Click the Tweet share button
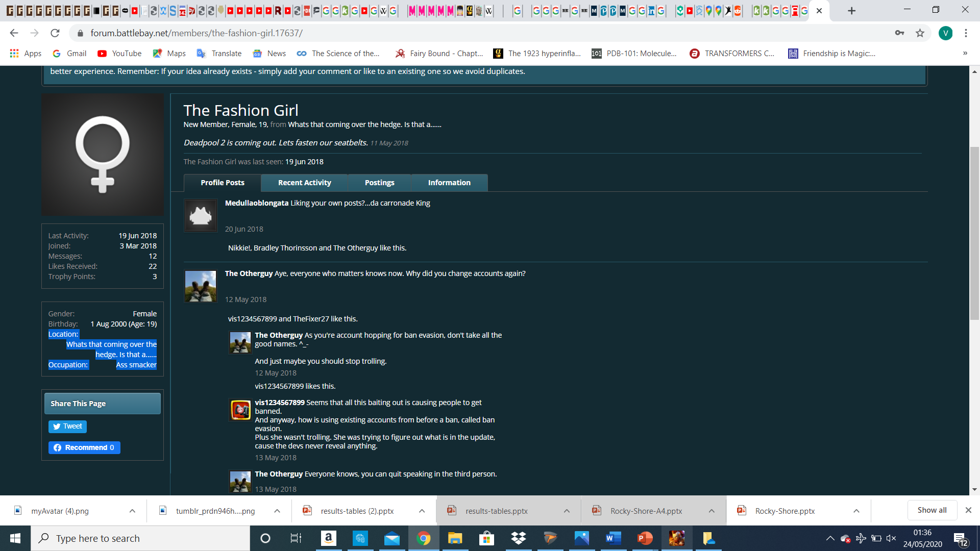Viewport: 980px width, 551px height. [x=67, y=427]
